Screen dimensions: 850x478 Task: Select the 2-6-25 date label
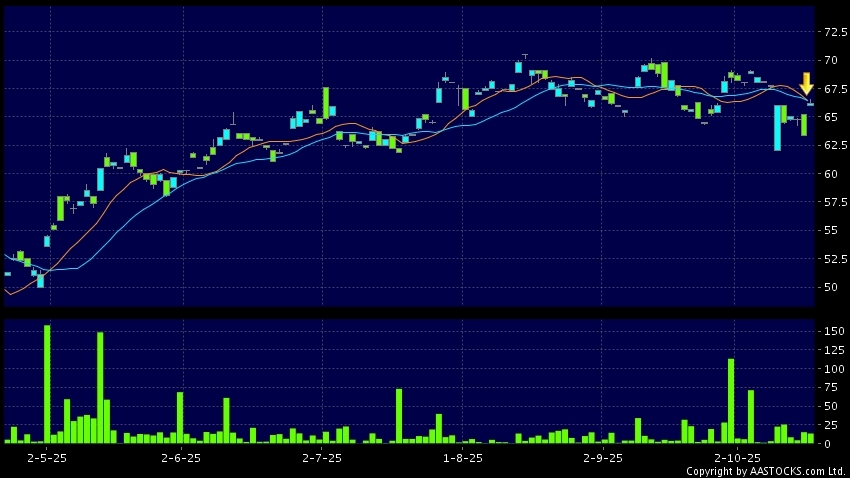click(x=180, y=457)
